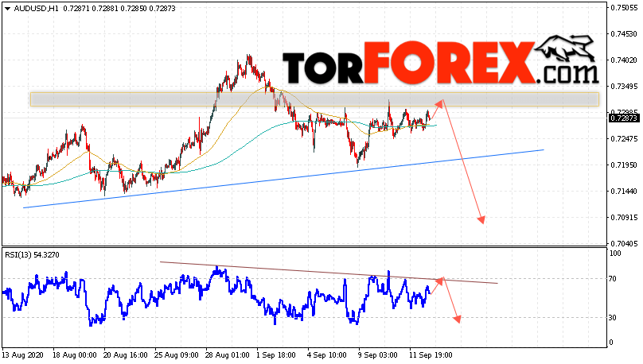The width and height of the screenshot is (643, 364).
Task: Select the 0.71950 price axis value
Action: (624, 165)
